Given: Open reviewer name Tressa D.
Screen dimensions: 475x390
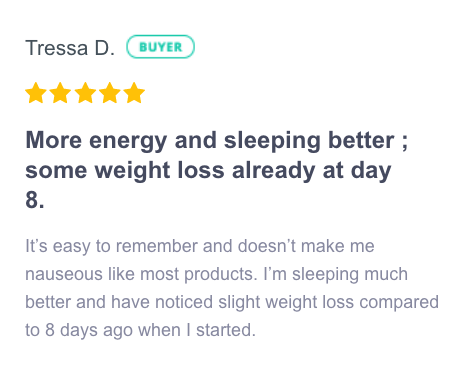Looking at the screenshot, I should coord(70,48).
